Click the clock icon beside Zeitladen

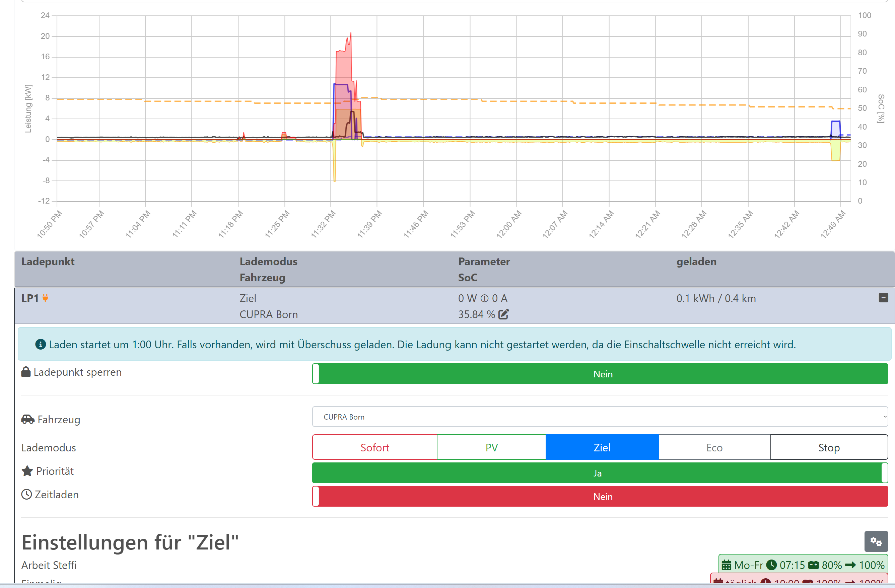pos(26,494)
